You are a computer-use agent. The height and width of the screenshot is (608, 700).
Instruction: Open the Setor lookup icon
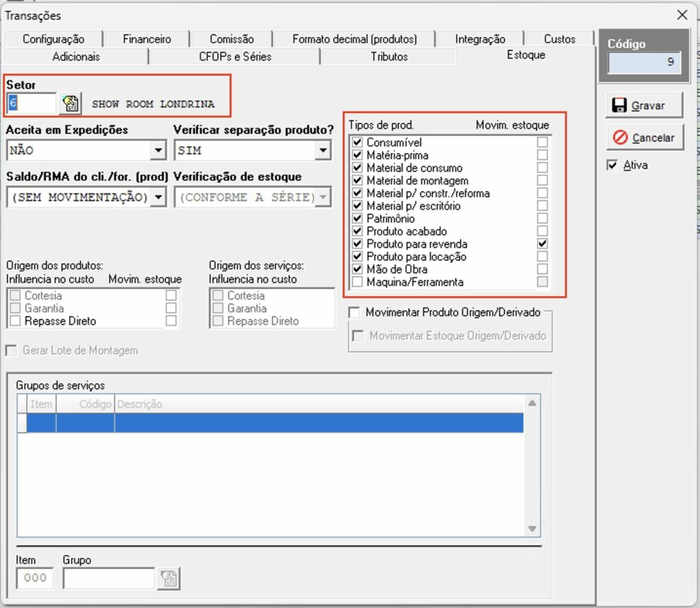[70, 104]
